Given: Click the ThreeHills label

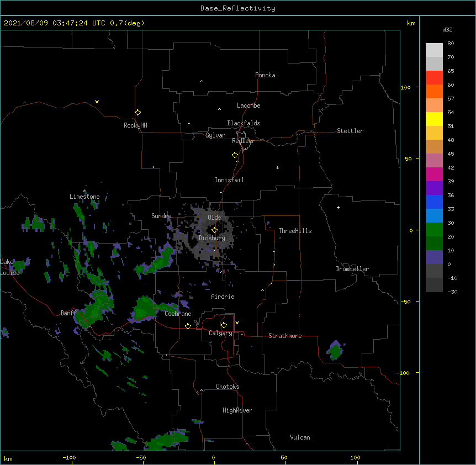Looking at the screenshot, I should point(295,231).
